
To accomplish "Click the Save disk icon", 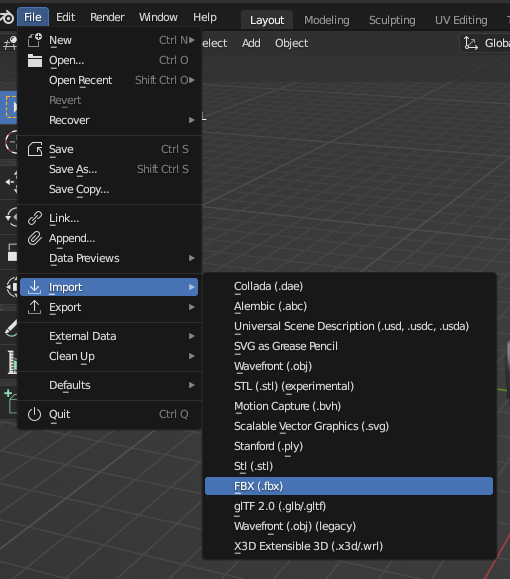I will click(x=35, y=149).
